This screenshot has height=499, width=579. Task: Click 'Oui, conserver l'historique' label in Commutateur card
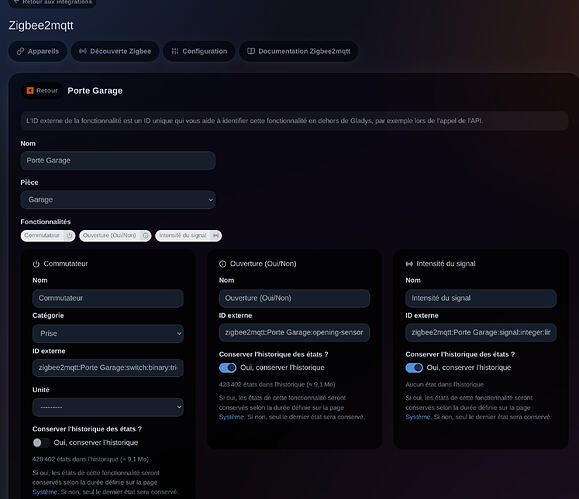pos(96,442)
